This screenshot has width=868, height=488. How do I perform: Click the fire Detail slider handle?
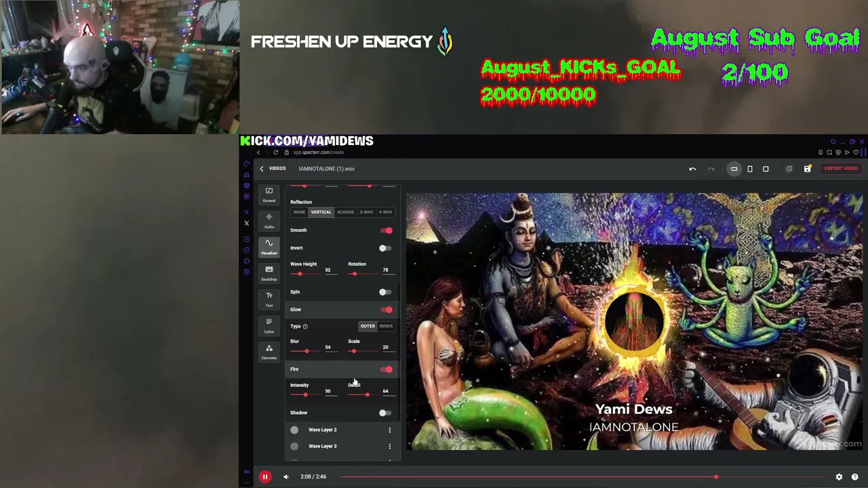[x=367, y=394]
